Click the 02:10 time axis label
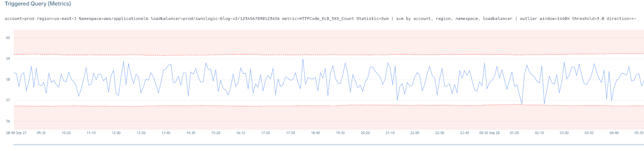The height and width of the screenshot is (151, 644). pos(539,133)
